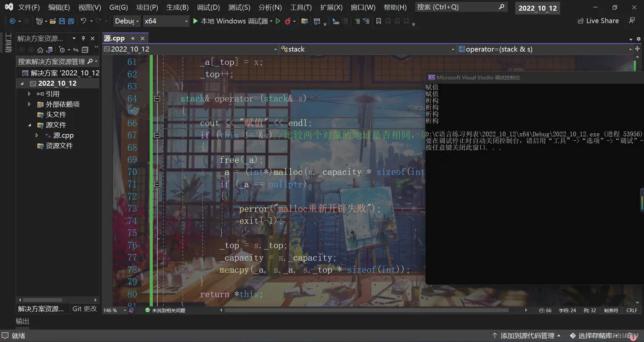Click the Home icon in Solution Explorer
The image size is (644, 342).
(40, 50)
